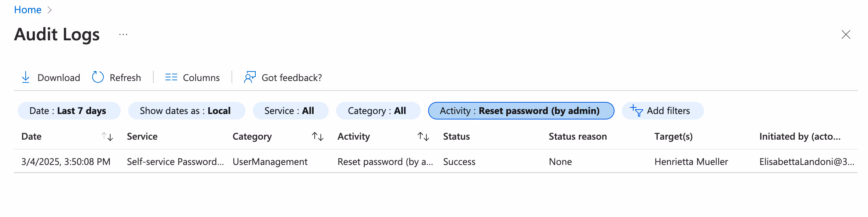Image resolution: width=868 pixels, height=217 pixels.
Task: Navigate to Home via the breadcrumb link
Action: pos(28,10)
